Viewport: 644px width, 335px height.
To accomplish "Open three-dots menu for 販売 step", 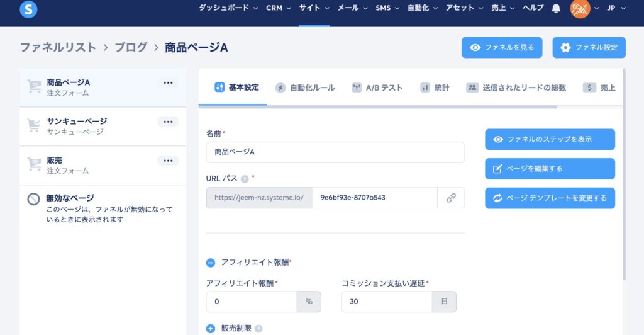I will (x=168, y=161).
